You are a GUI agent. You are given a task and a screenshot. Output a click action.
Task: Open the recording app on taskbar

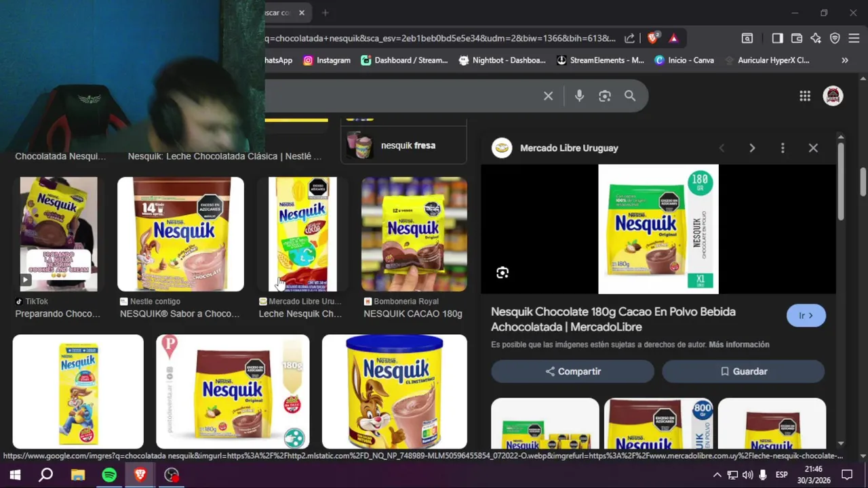(x=172, y=475)
